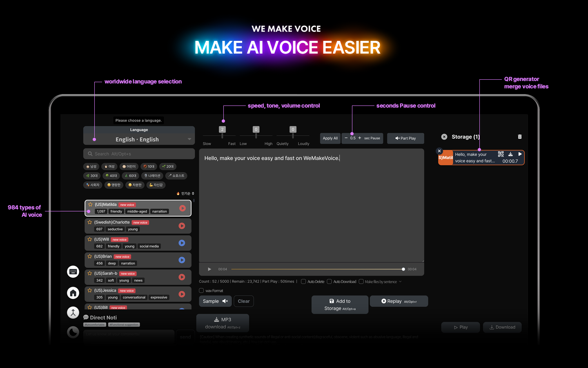Select the 40대 age filter chip

pos(111,176)
